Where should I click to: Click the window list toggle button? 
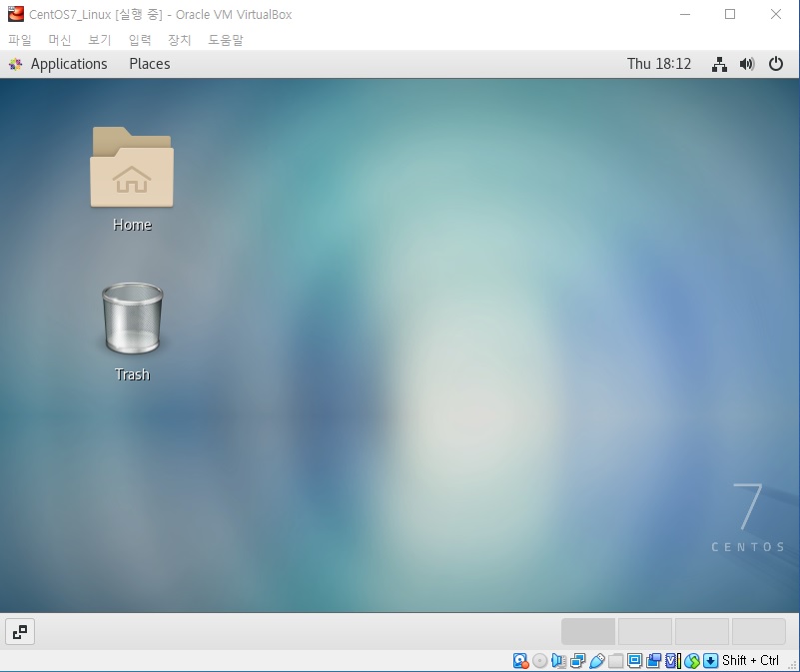(x=20, y=632)
